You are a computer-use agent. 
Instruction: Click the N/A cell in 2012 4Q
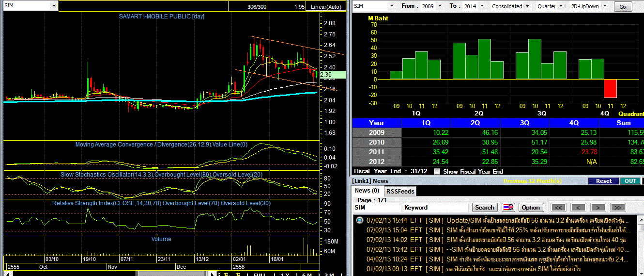tap(591, 162)
